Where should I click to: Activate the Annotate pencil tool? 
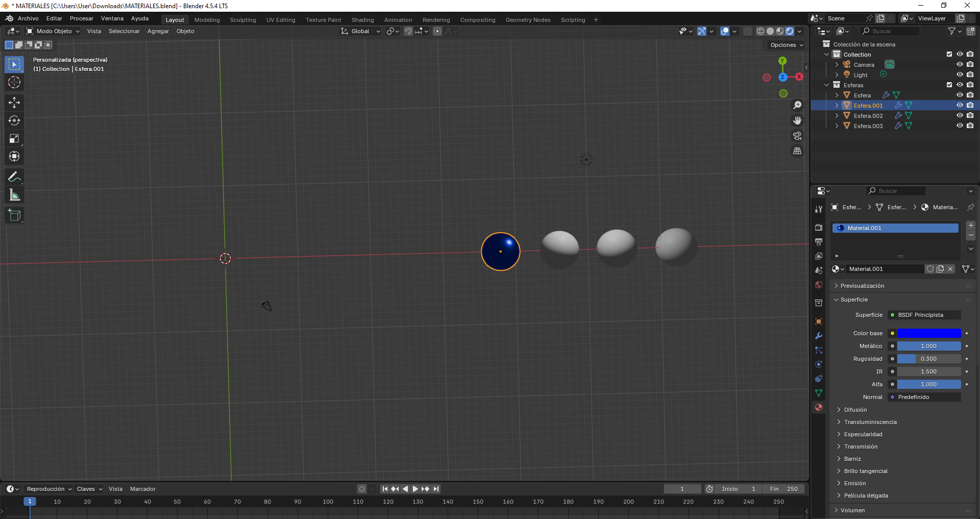[x=14, y=177]
